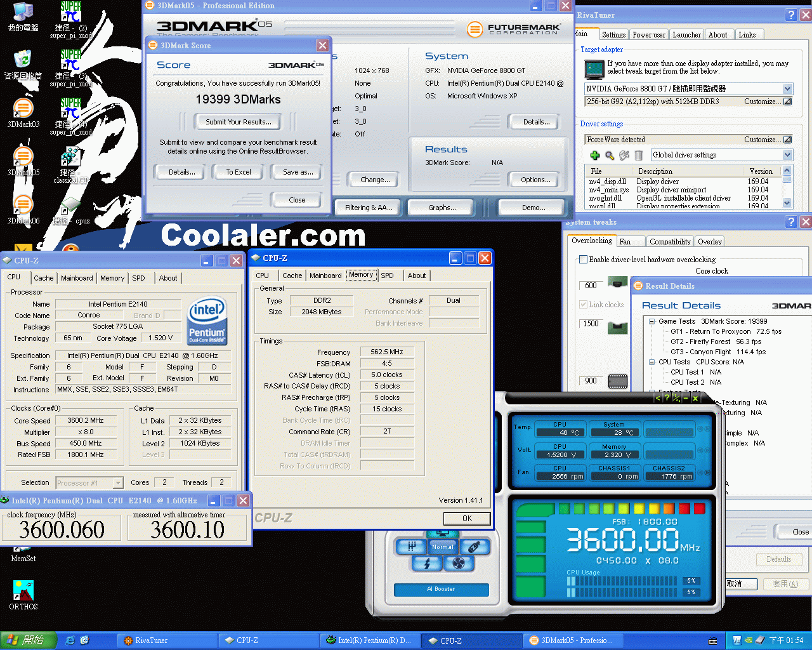Click Submit Your Results button
Image resolution: width=812 pixels, height=650 pixels.
[x=239, y=122]
